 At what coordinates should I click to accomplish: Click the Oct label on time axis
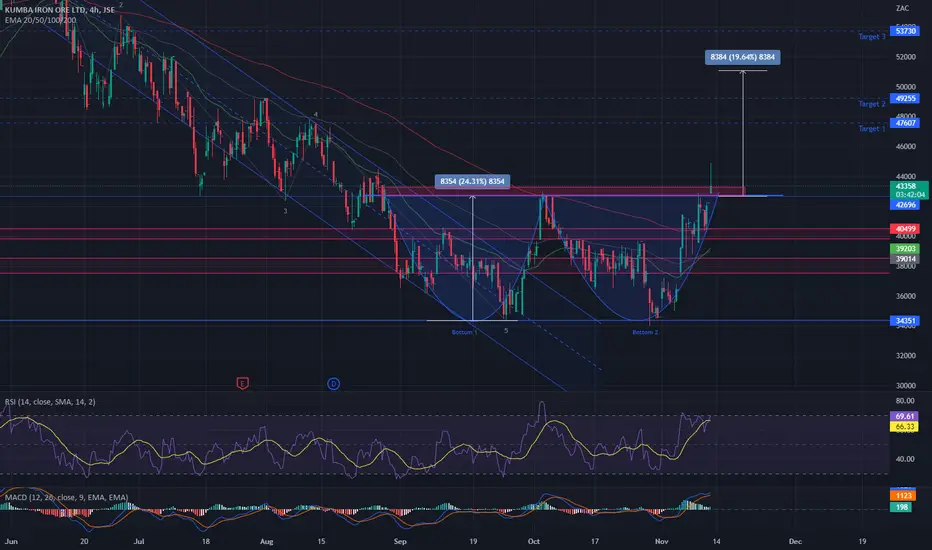click(534, 542)
